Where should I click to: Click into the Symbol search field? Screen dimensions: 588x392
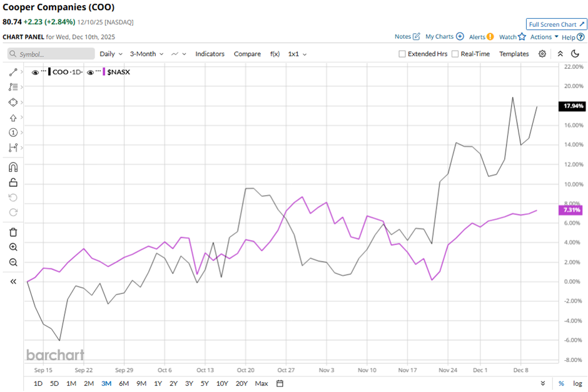pos(51,54)
